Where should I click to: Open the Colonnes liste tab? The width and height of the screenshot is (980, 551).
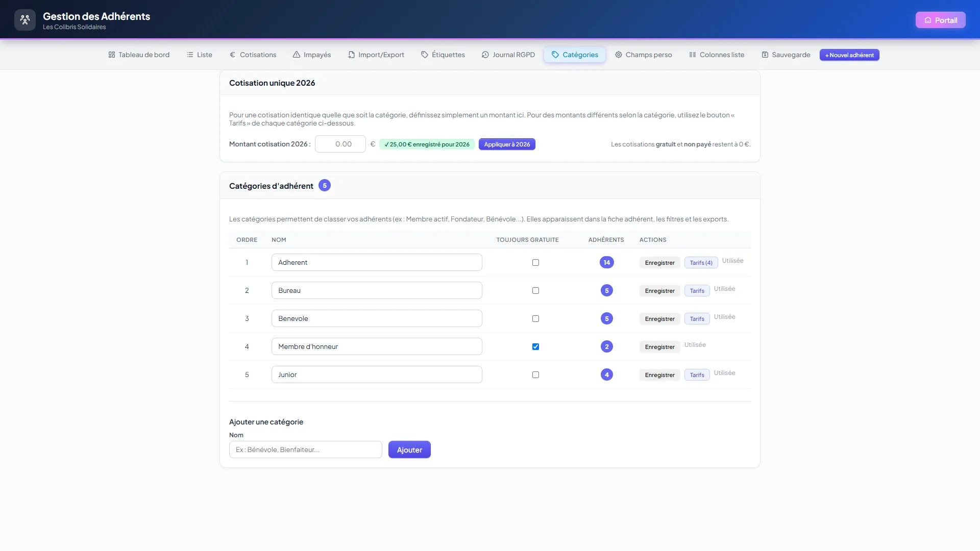tap(717, 55)
